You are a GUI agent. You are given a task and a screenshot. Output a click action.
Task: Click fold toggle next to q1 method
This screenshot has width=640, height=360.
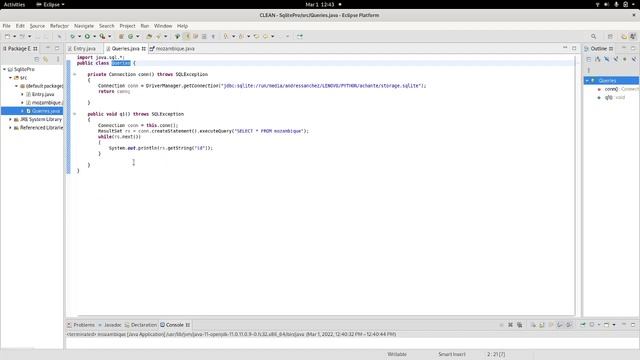click(x=75, y=114)
